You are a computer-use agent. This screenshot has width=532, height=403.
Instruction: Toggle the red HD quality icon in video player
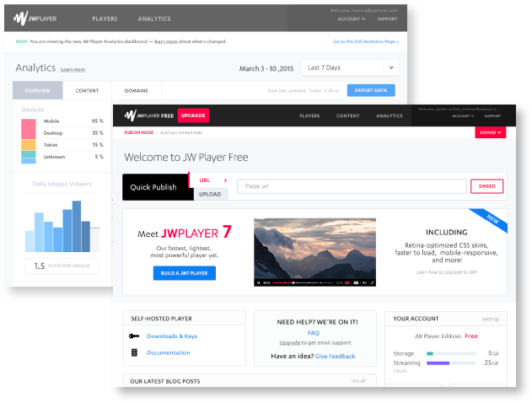tap(347, 282)
